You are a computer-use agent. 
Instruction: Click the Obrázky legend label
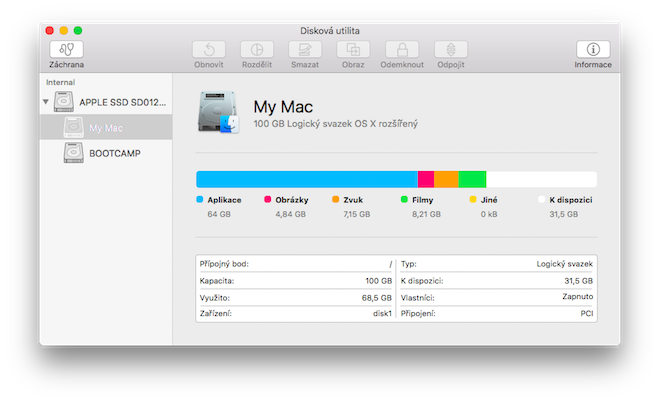[292, 200]
